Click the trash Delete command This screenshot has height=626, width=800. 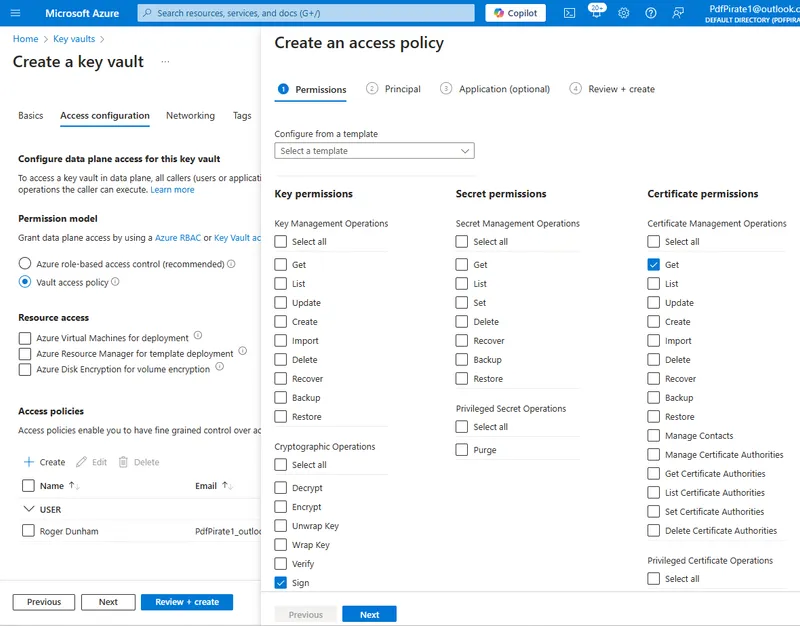coord(139,462)
